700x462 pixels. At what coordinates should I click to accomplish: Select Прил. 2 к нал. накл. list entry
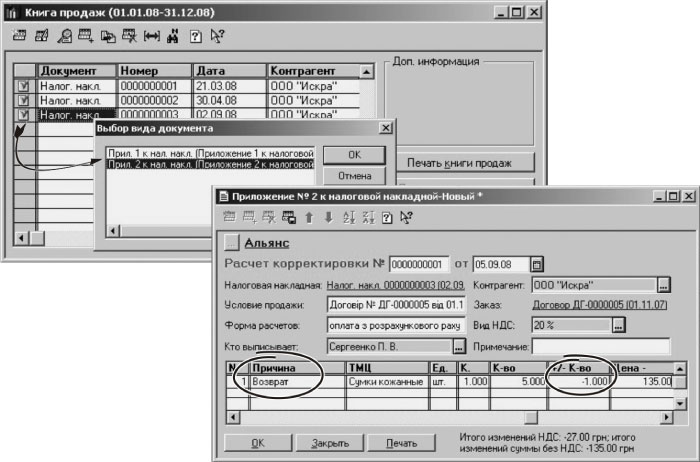click(x=211, y=163)
